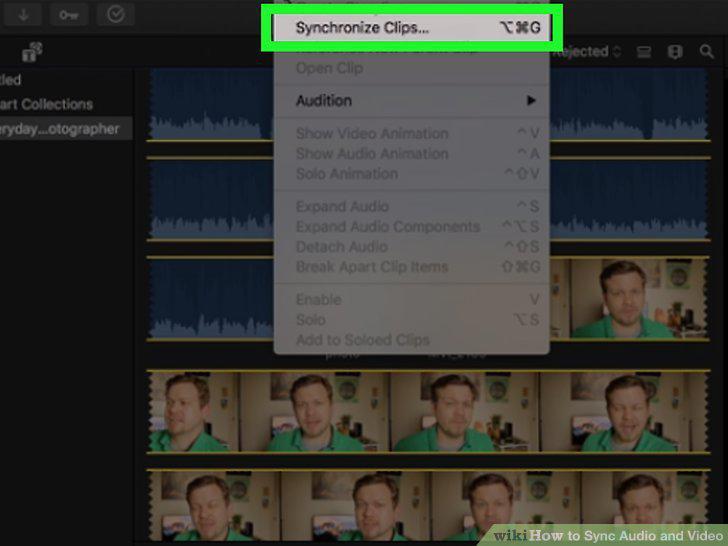Open the keyword editor key icon
The width and height of the screenshot is (728, 546).
(69, 15)
